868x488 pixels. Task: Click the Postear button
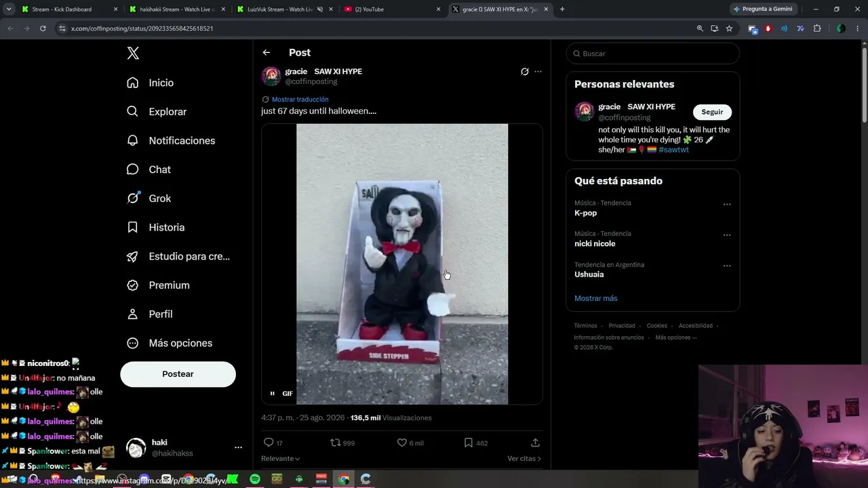coord(178,374)
